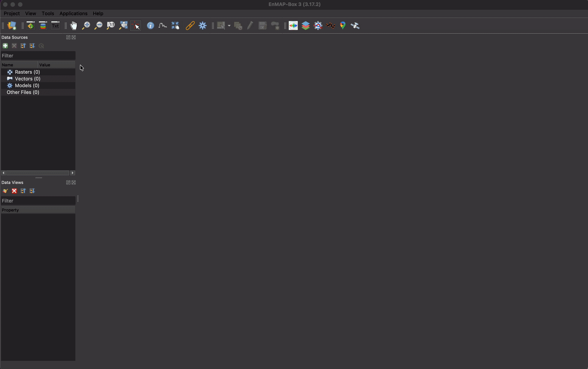Select the Pan hand tool
The image size is (588, 369).
click(74, 25)
